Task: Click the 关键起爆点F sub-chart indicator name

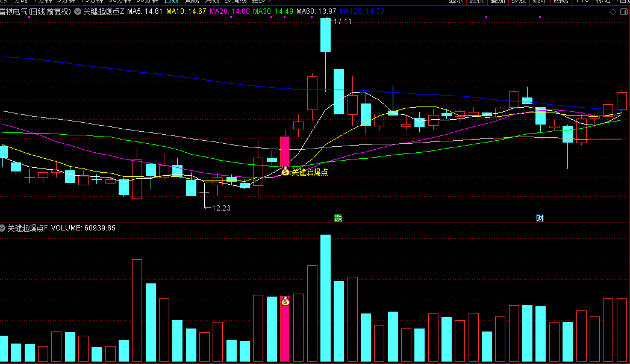Action: [27, 228]
